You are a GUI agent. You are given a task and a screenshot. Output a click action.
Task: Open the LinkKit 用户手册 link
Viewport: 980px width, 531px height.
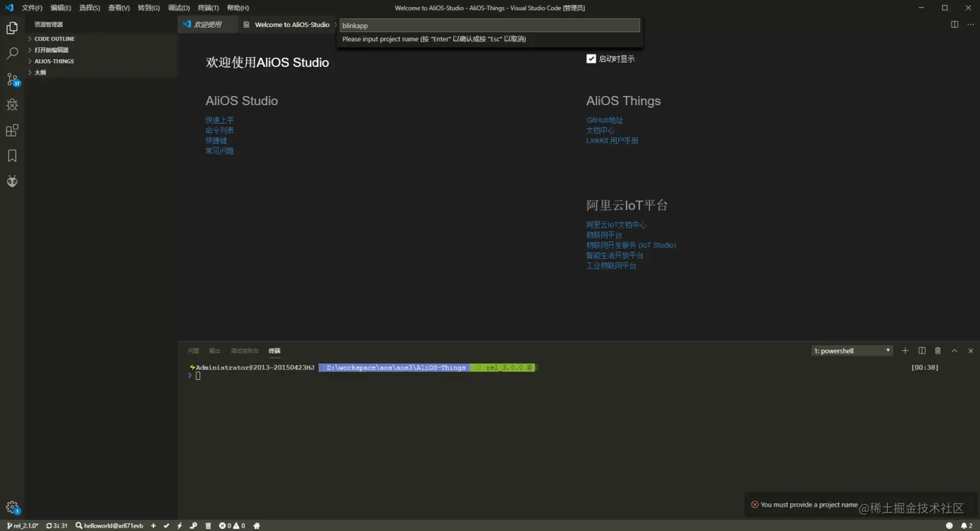pos(612,141)
